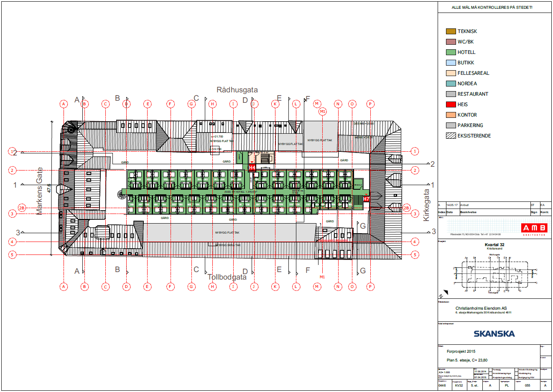Click the serial number "055" cell
Screen dimensions: 553x392
(x=528, y=385)
